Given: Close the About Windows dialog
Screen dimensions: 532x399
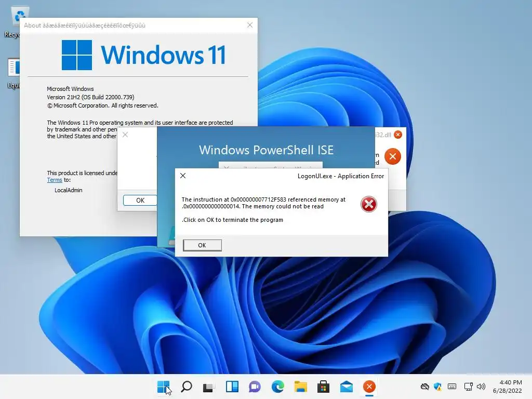Looking at the screenshot, I should point(250,25).
